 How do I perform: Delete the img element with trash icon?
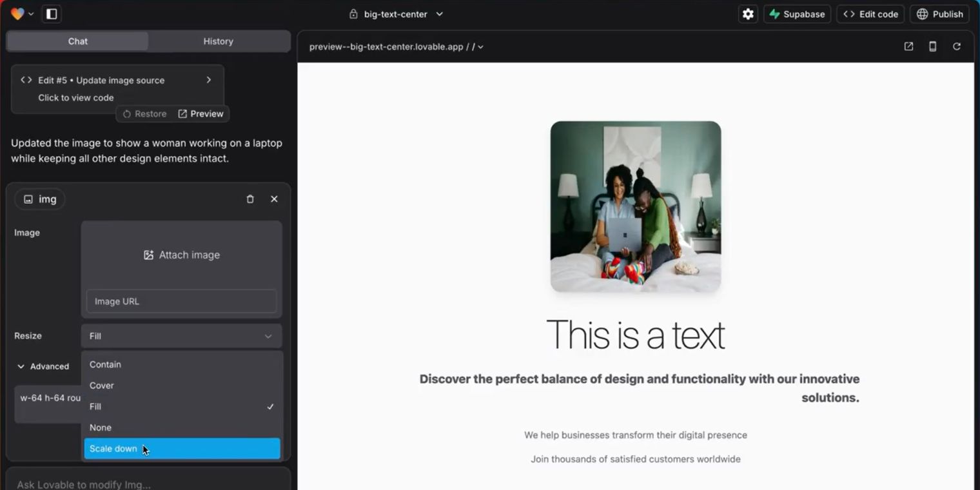click(250, 199)
